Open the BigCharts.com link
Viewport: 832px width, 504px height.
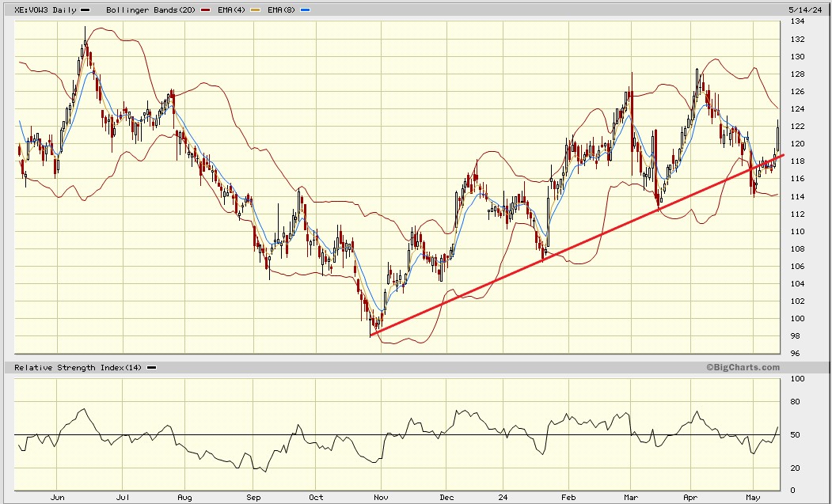coord(745,366)
